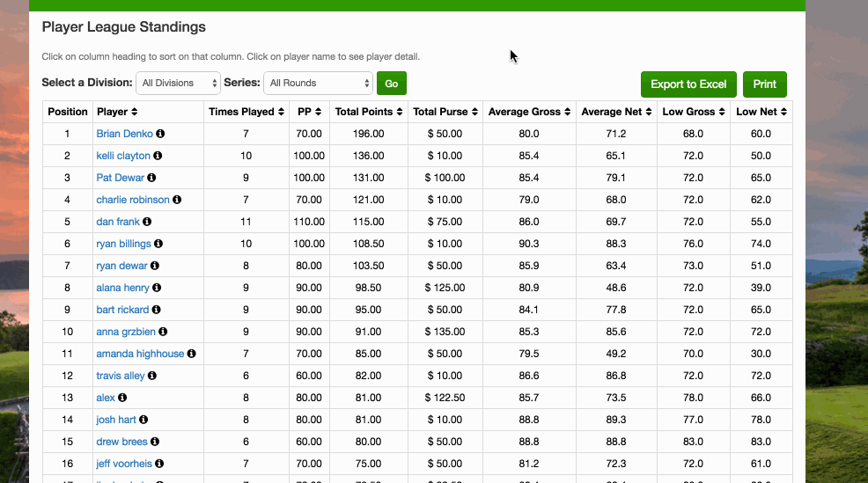Click info icon next to alex
This screenshot has width=868, height=483.
tap(122, 398)
